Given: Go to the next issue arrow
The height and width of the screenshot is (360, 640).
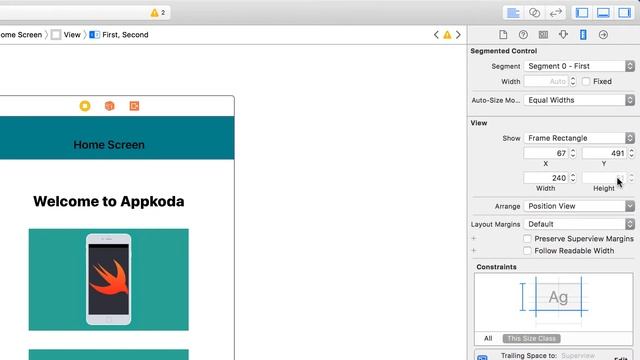Looking at the screenshot, I should point(458,35).
